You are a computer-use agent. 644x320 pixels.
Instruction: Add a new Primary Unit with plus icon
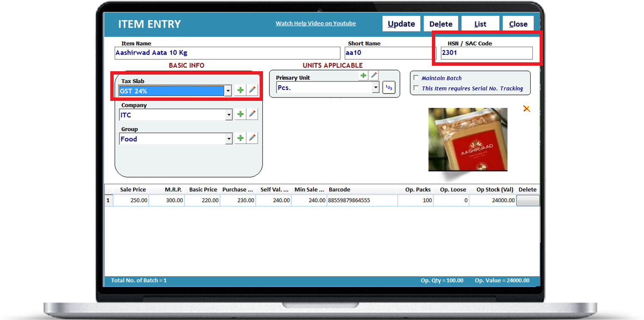(364, 75)
